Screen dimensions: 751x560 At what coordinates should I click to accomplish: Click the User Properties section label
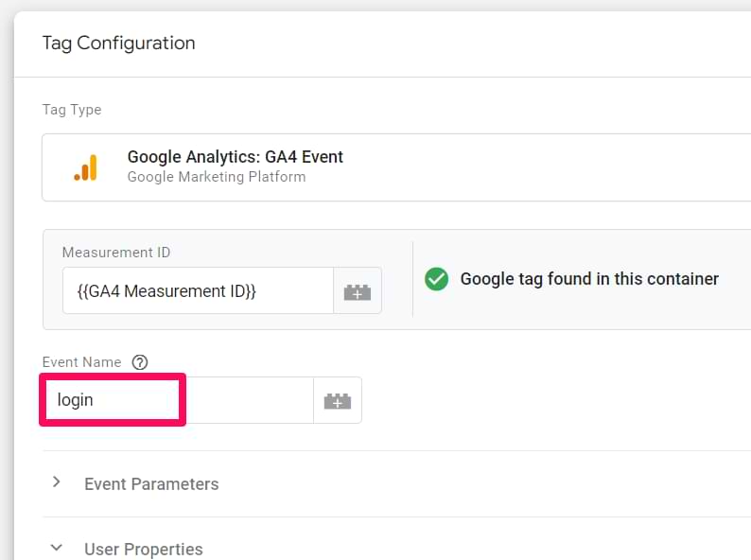(x=144, y=549)
